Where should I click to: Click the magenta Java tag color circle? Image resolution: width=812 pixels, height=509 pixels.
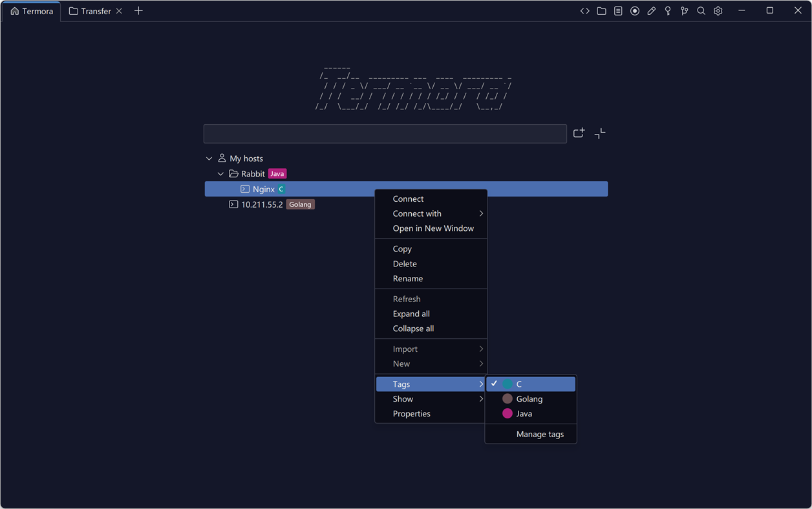click(x=507, y=414)
